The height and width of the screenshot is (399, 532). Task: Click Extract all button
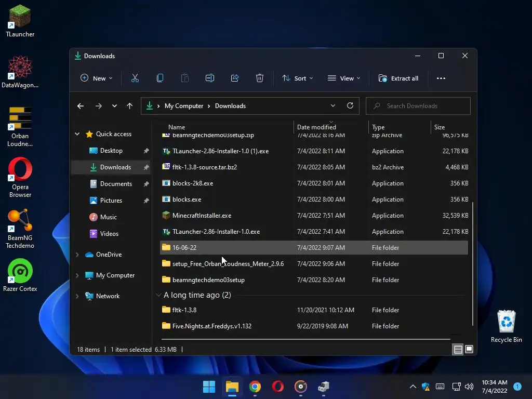point(398,78)
